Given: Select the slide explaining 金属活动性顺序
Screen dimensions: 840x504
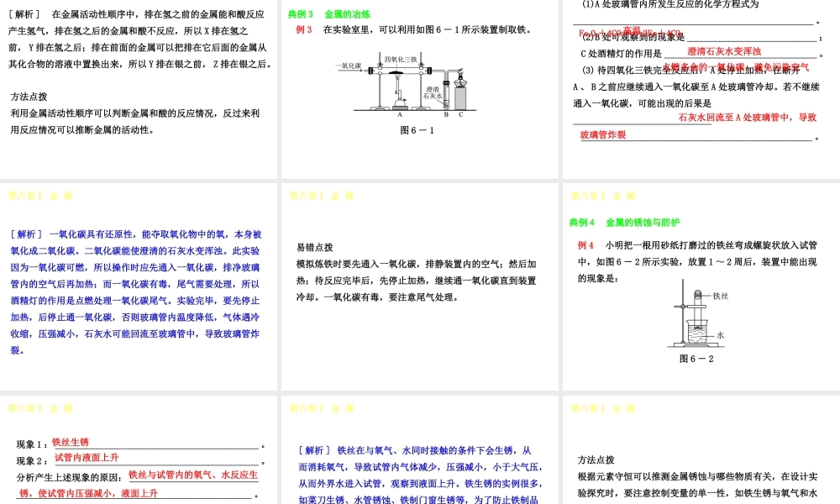Looking at the screenshot, I should pyautogui.click(x=139, y=89).
